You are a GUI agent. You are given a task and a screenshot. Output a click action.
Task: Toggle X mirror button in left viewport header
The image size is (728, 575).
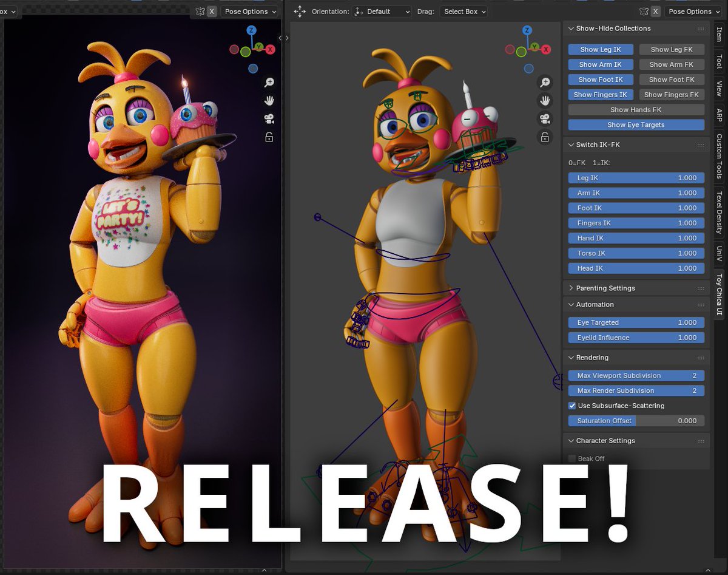pos(212,12)
